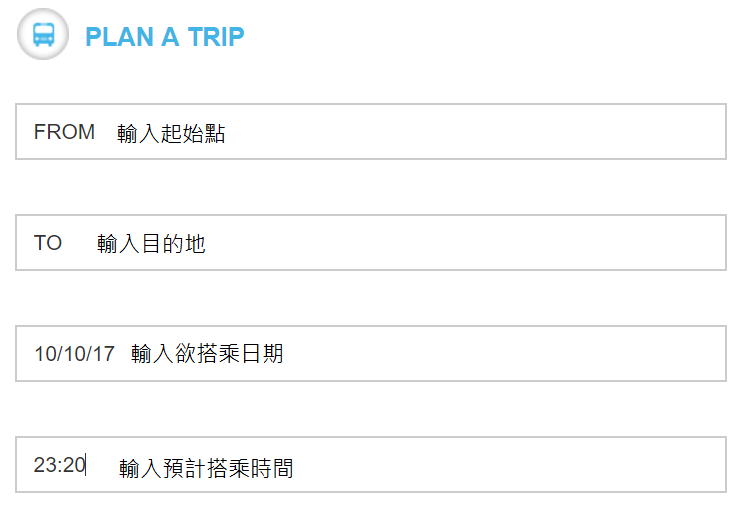The height and width of the screenshot is (511, 749).
Task: Click the 輸入起始點 placeholder text
Action: pos(171,133)
